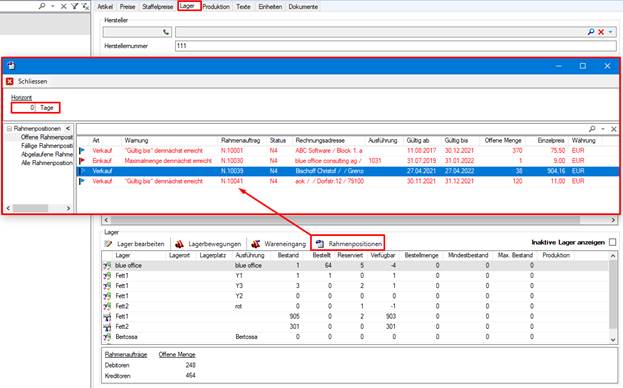Click the Horizont Tage input field

(24, 108)
